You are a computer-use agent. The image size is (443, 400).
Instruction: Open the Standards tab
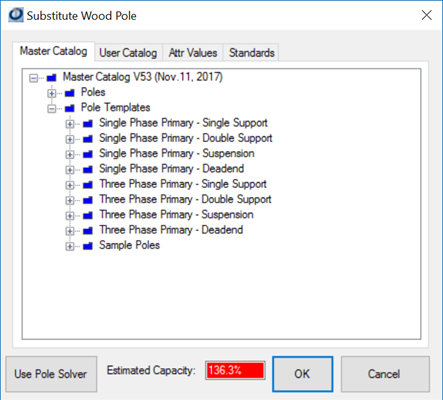tap(251, 53)
